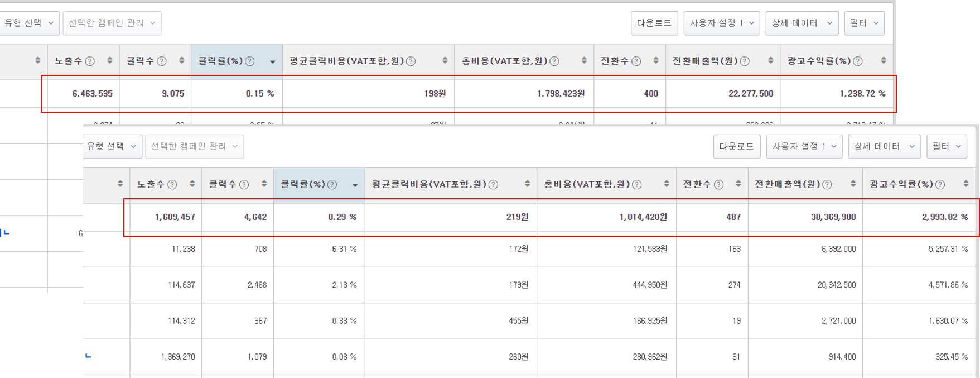Sort upper table by 총비용 arrows
This screenshot has width=980, height=378.
[584, 60]
